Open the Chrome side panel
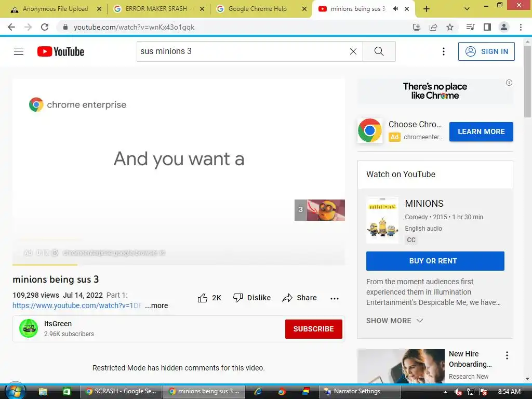The image size is (532, 399). [487, 27]
